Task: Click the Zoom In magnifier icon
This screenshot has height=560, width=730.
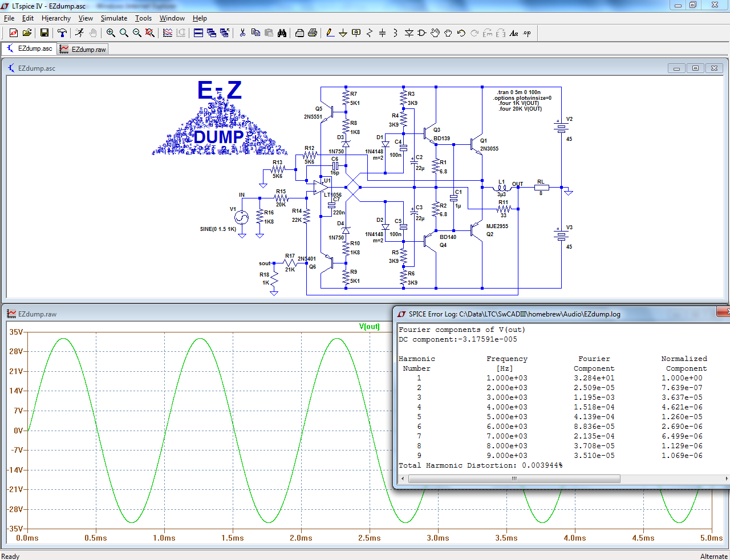Action: [x=111, y=33]
